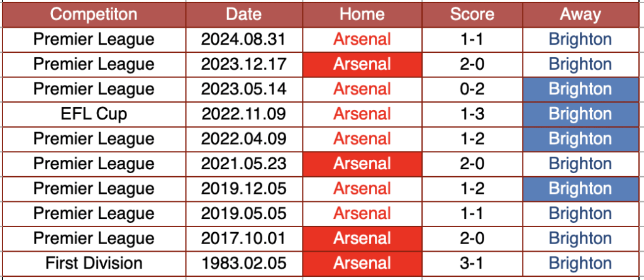The image size is (644, 280).
Task: Select the 2023.05.14 date cell
Action: pyautogui.click(x=243, y=89)
